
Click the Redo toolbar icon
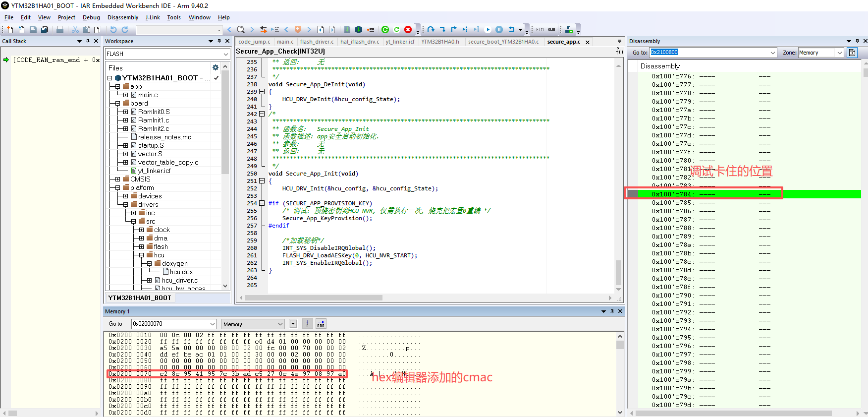(x=125, y=30)
